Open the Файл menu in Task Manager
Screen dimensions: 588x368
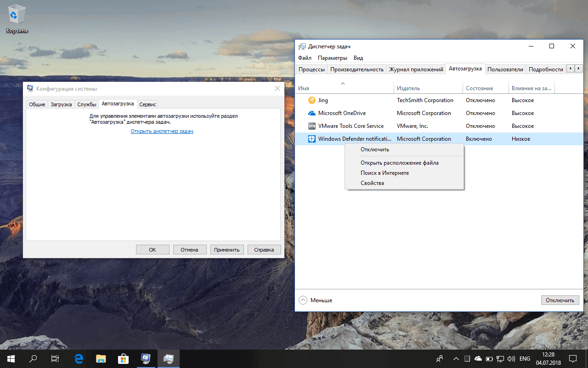pos(305,58)
